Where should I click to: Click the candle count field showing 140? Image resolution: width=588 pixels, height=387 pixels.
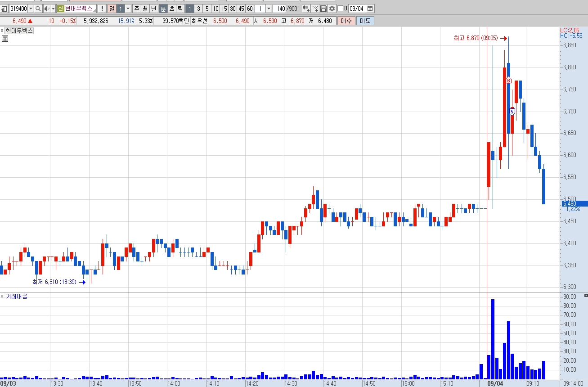tap(280, 9)
